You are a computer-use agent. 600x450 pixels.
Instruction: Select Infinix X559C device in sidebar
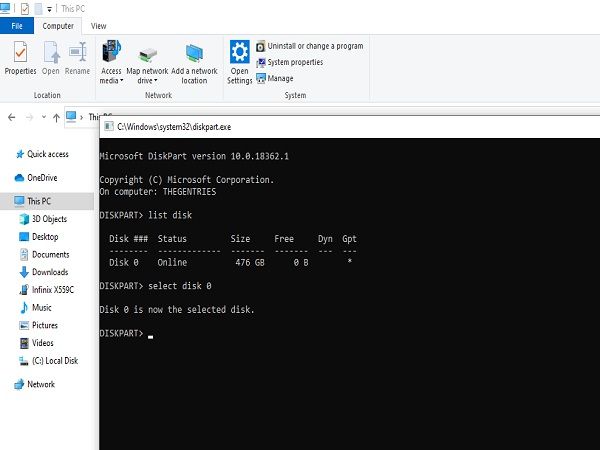(47, 290)
